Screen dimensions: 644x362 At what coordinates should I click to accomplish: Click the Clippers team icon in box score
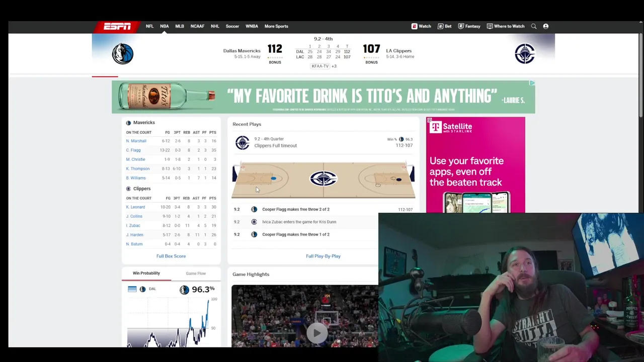[128, 189]
